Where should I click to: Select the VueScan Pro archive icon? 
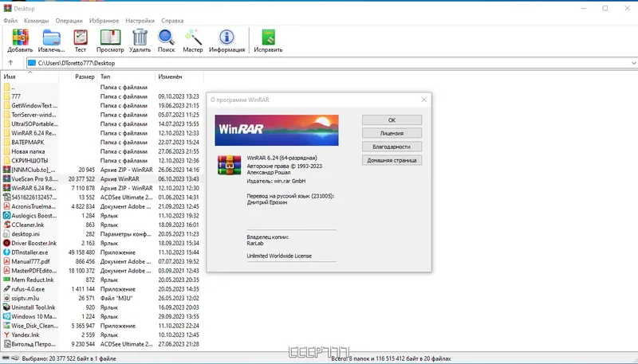tap(6, 178)
